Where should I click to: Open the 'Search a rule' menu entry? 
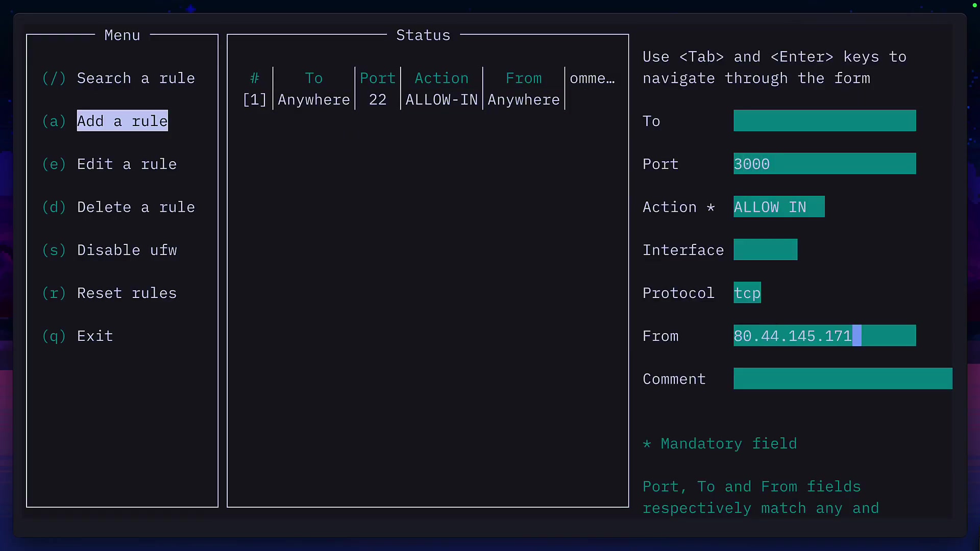pyautogui.click(x=136, y=78)
